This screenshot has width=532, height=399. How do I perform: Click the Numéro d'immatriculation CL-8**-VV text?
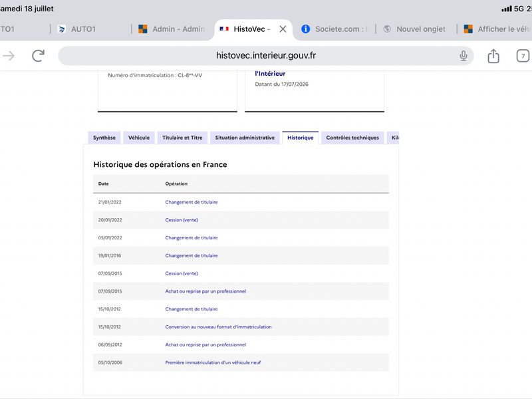pyautogui.click(x=155, y=75)
